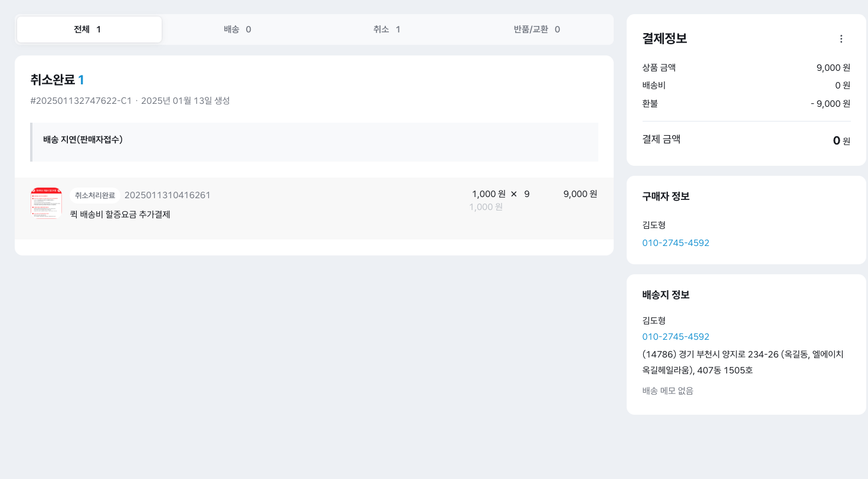Click the name 김도형 under 구매자 정보
The width and height of the screenshot is (868, 479).
654,225
